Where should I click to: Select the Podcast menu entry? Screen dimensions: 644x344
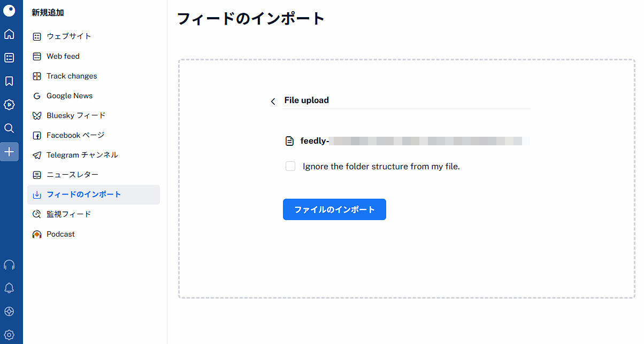[60, 234]
